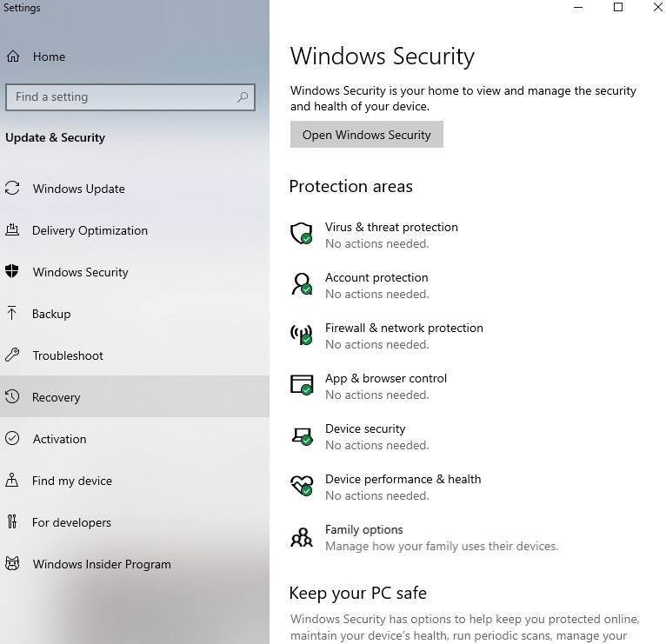
Task: Click 'Manage how your family uses their devices.'
Action: point(442,546)
